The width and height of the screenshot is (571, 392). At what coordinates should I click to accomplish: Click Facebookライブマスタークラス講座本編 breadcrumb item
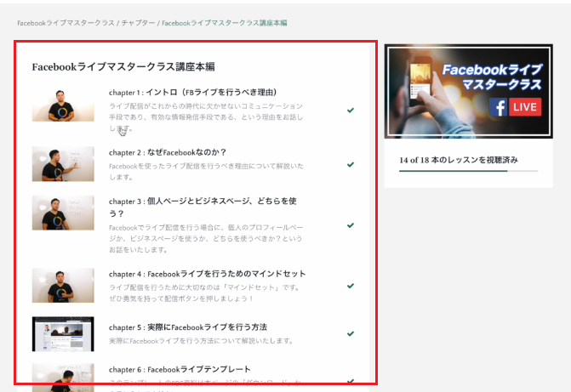(x=225, y=23)
